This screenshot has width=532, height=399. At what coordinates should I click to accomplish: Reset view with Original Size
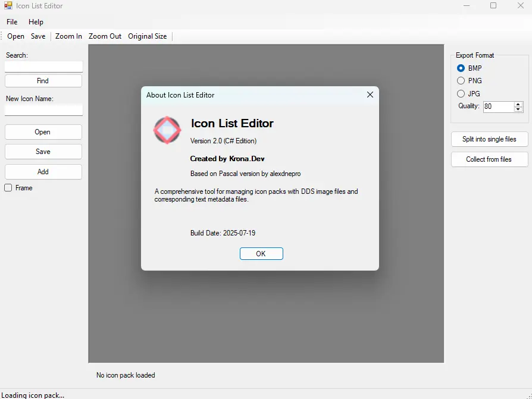(x=147, y=36)
